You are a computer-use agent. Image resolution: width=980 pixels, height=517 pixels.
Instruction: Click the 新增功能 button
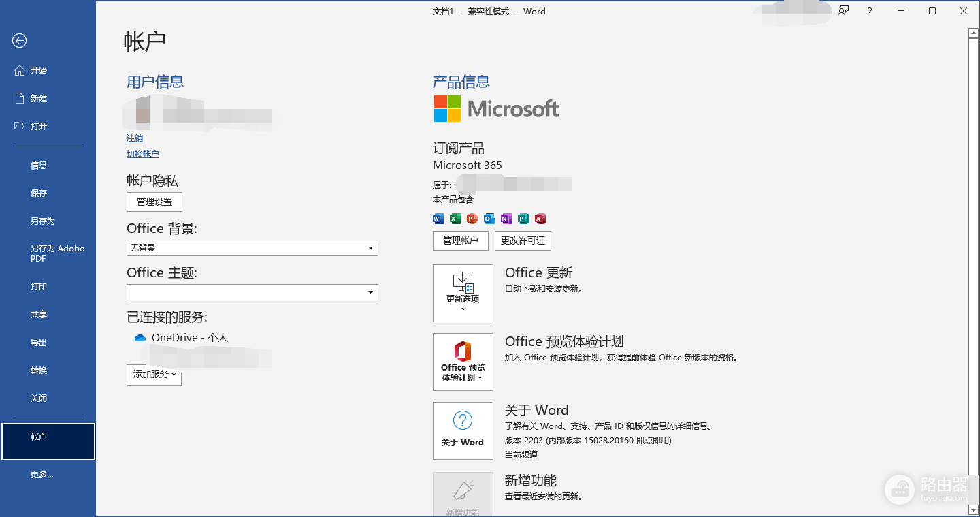click(463, 495)
